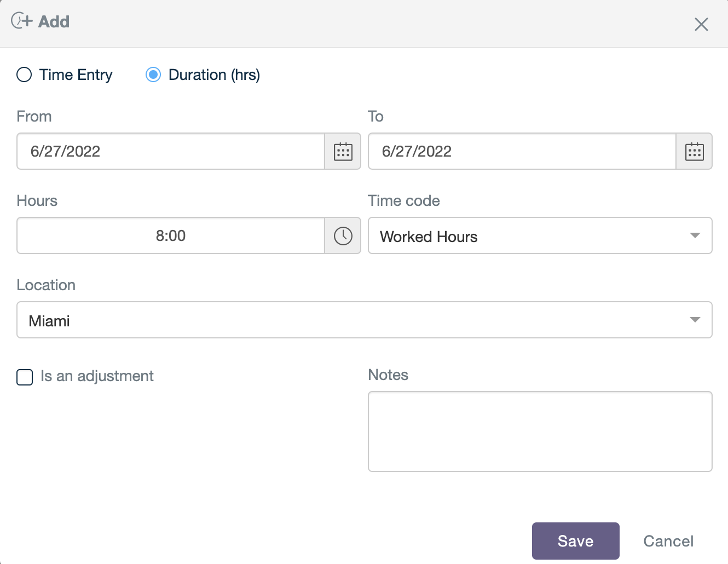This screenshot has height=564, width=728.
Task: Click inside the Notes text area
Action: pyautogui.click(x=540, y=431)
